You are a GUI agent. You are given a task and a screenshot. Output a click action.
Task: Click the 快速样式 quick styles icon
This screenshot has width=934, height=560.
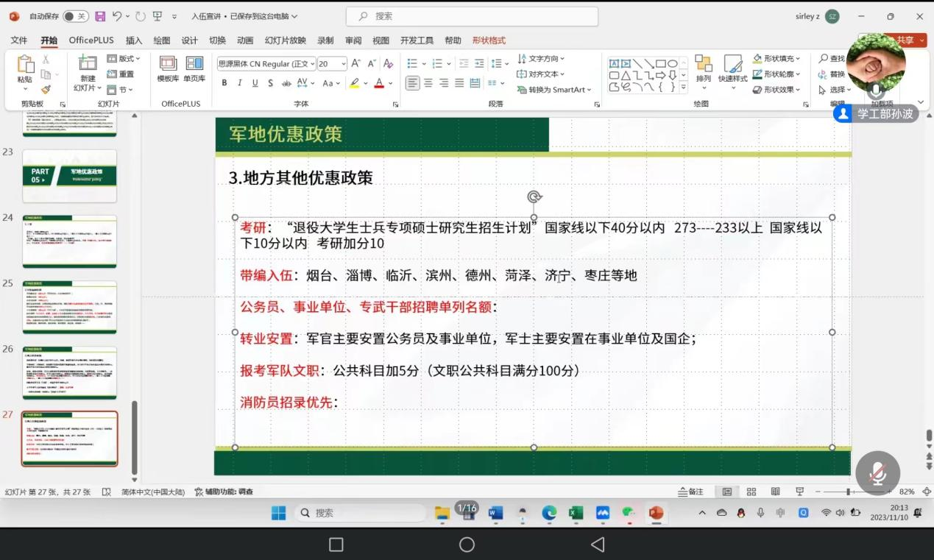click(x=732, y=69)
